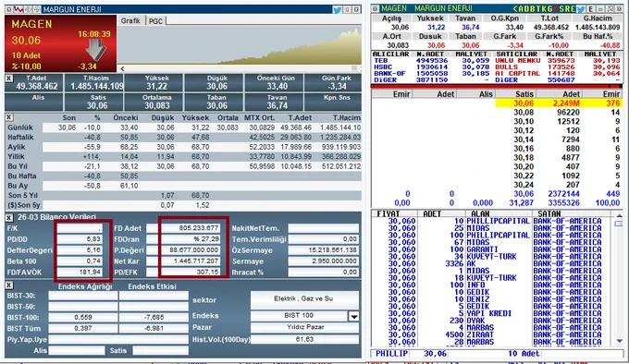
Task: Select the 'B' letter shortcut in MAGEN title bar
Action: tap(533, 9)
